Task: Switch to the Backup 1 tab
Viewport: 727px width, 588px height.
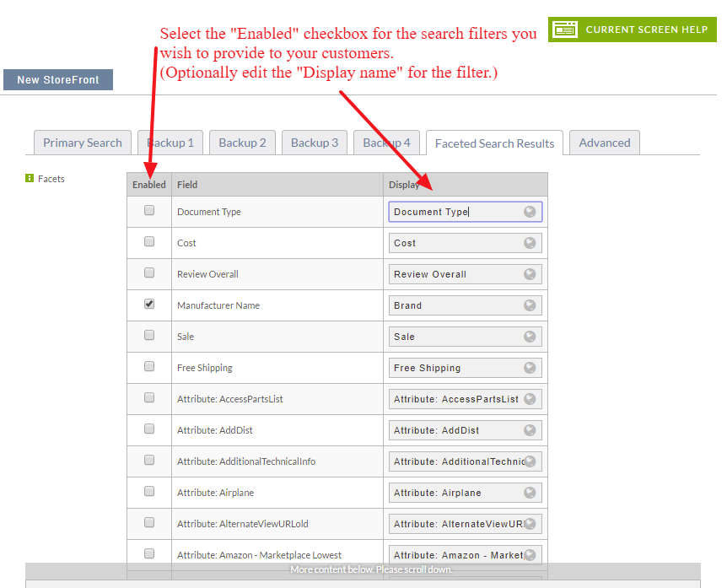Action: (170, 143)
